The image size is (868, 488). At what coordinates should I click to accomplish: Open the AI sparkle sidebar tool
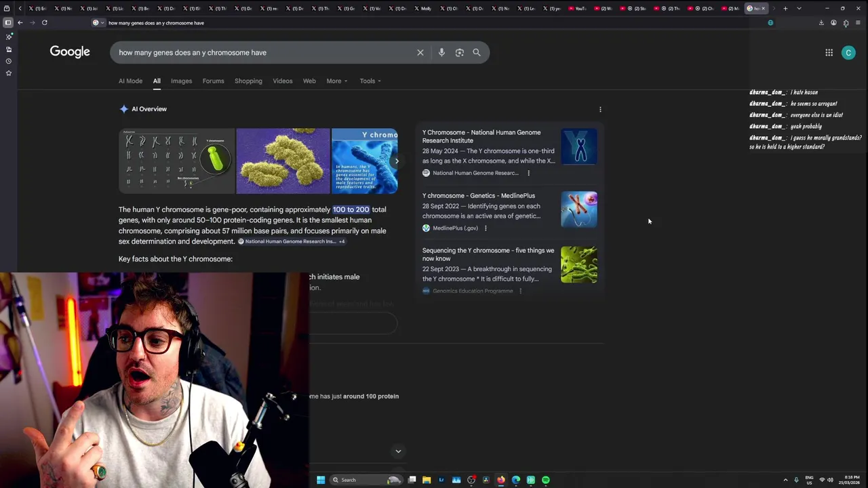tap(9, 37)
